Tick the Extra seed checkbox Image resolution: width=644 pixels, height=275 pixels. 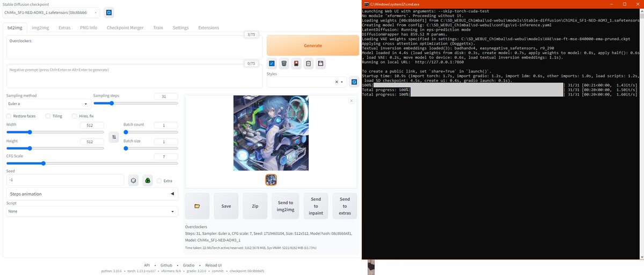pos(159,181)
